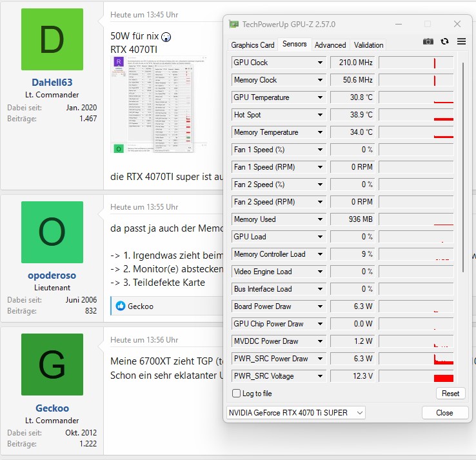476x460 pixels.
Task: Open the Fan 2 Speed (%) dropdown
Action: 320,185
